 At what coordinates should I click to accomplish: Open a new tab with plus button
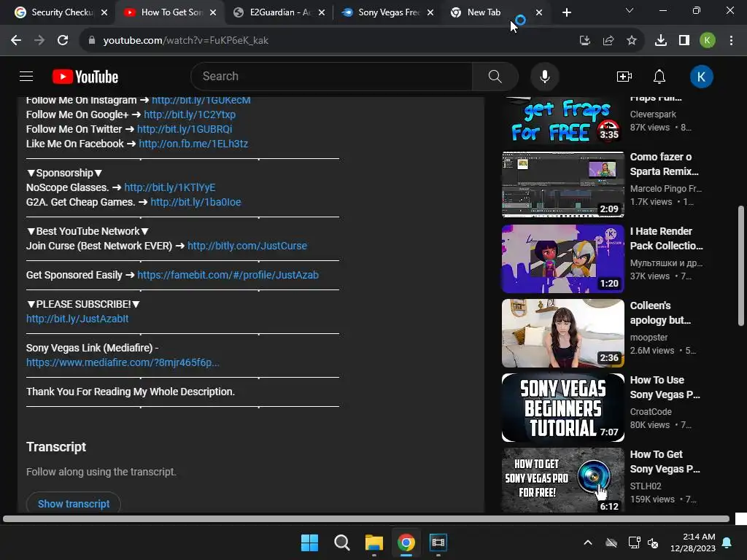[566, 13]
